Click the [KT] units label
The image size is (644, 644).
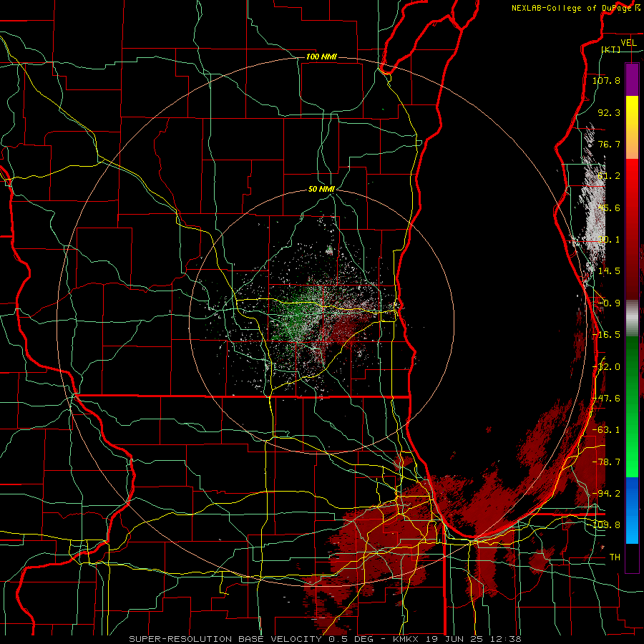[x=611, y=49]
